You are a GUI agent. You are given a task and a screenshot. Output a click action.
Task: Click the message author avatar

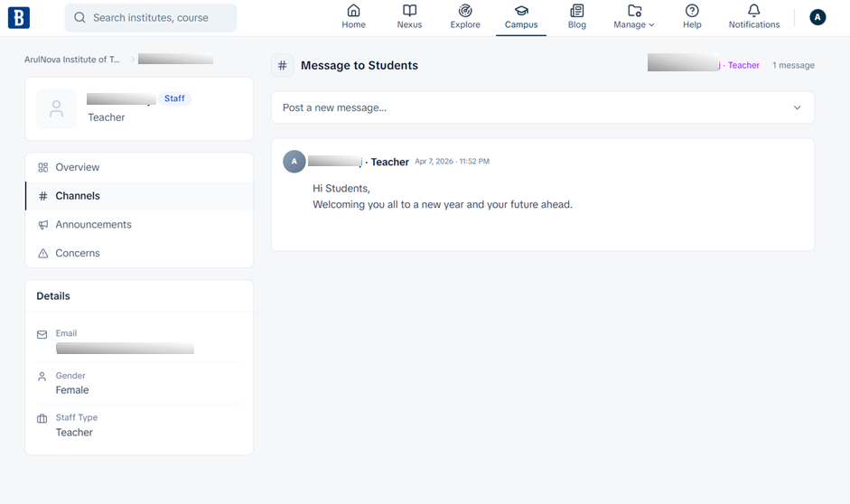(x=294, y=162)
